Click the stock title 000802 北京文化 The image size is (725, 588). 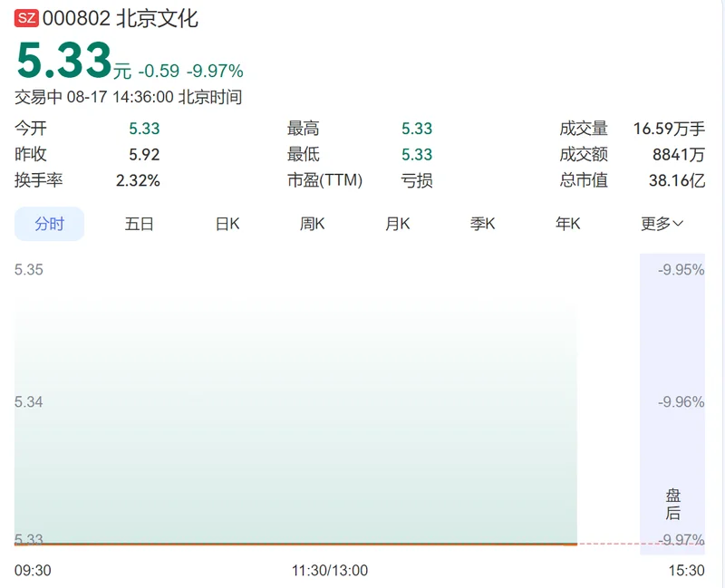coord(121,19)
